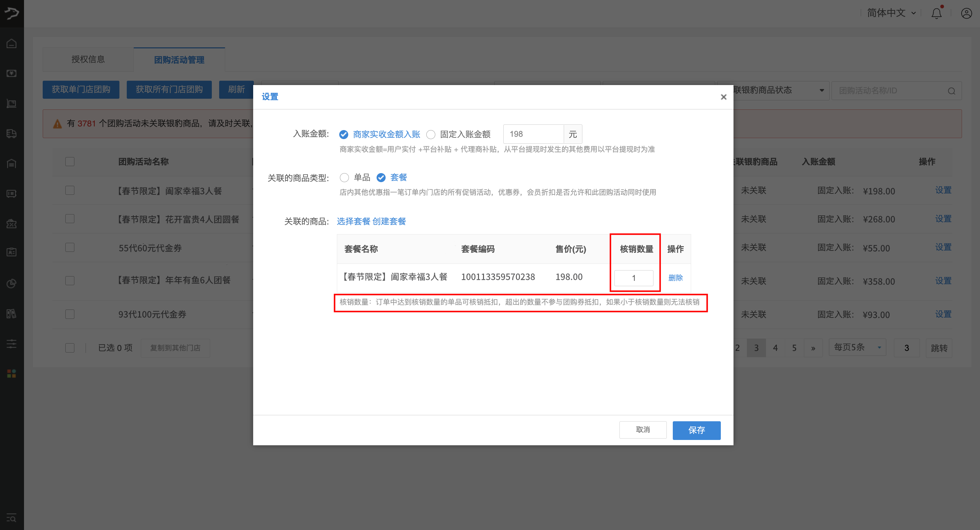The height and width of the screenshot is (530, 980).
Task: Close the 设置 dialog with X
Action: (723, 97)
